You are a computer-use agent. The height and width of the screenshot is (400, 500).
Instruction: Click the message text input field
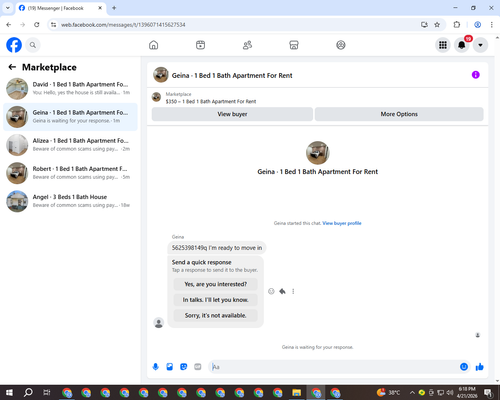click(334, 367)
